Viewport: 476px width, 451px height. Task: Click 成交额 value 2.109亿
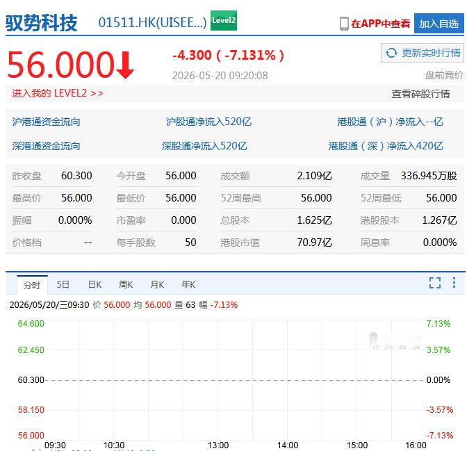tap(314, 176)
